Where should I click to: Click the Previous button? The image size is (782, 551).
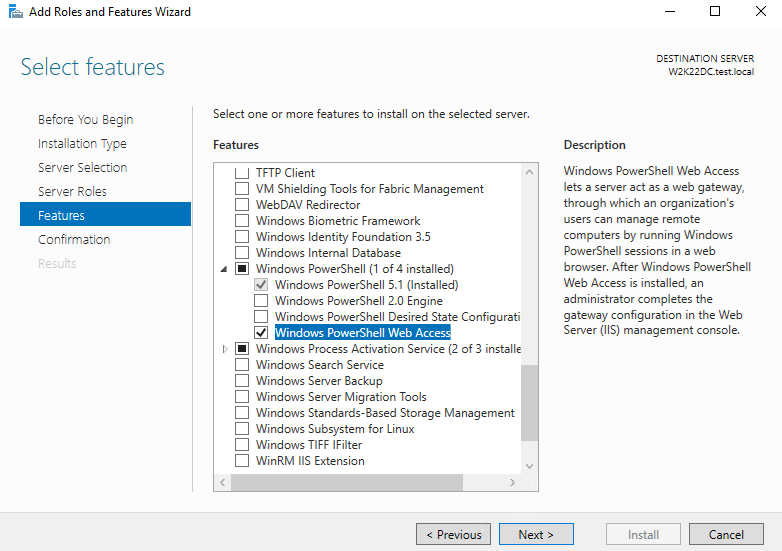[453, 534]
